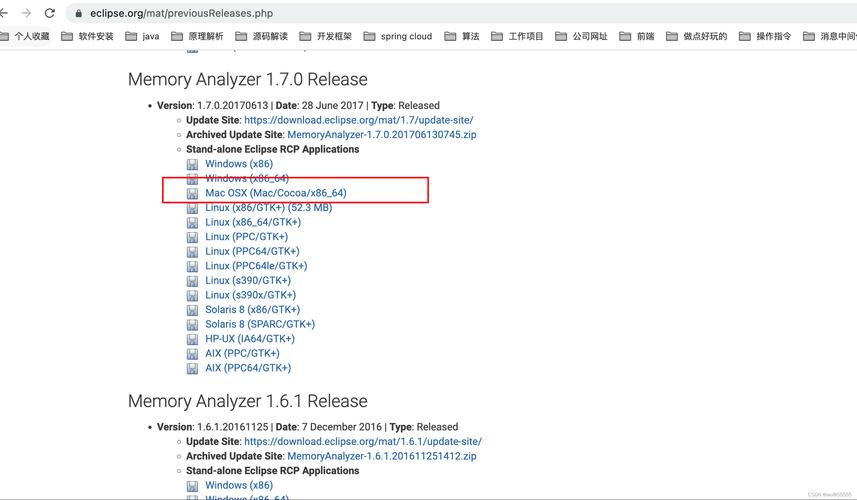Reload the page with the refresh icon
This screenshot has width=857, height=500.
click(49, 13)
